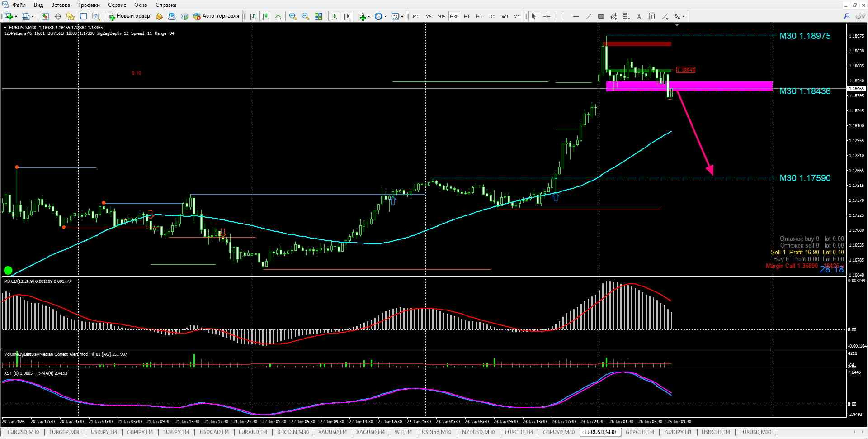Click the Новый ордер button
Image resolution: width=868 pixels, height=439 pixels.
(x=129, y=16)
